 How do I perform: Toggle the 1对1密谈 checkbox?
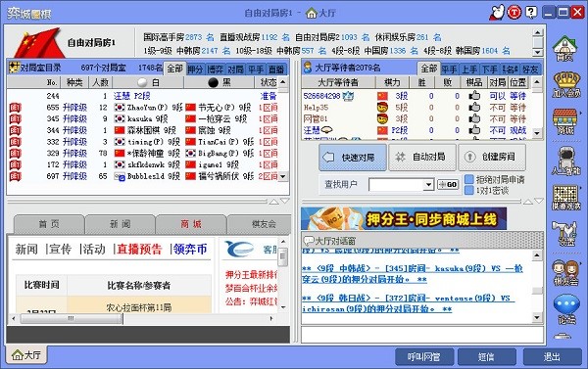pos(468,190)
